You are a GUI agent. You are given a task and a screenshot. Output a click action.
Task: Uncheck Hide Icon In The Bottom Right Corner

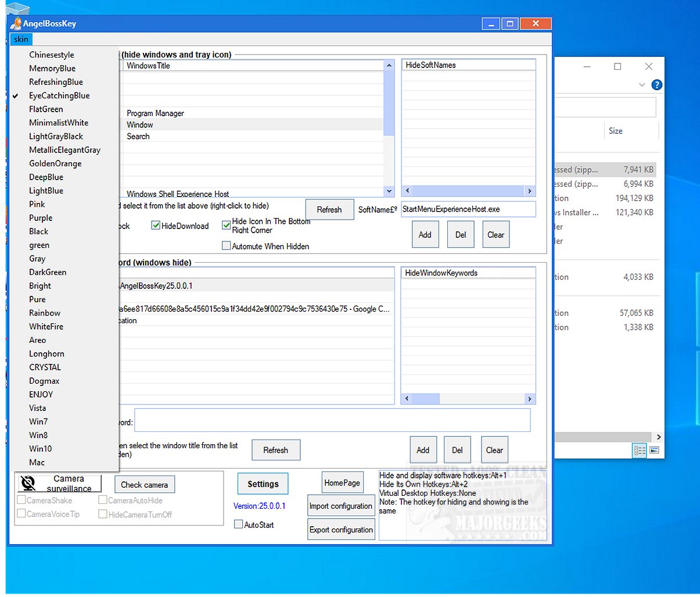227,226
